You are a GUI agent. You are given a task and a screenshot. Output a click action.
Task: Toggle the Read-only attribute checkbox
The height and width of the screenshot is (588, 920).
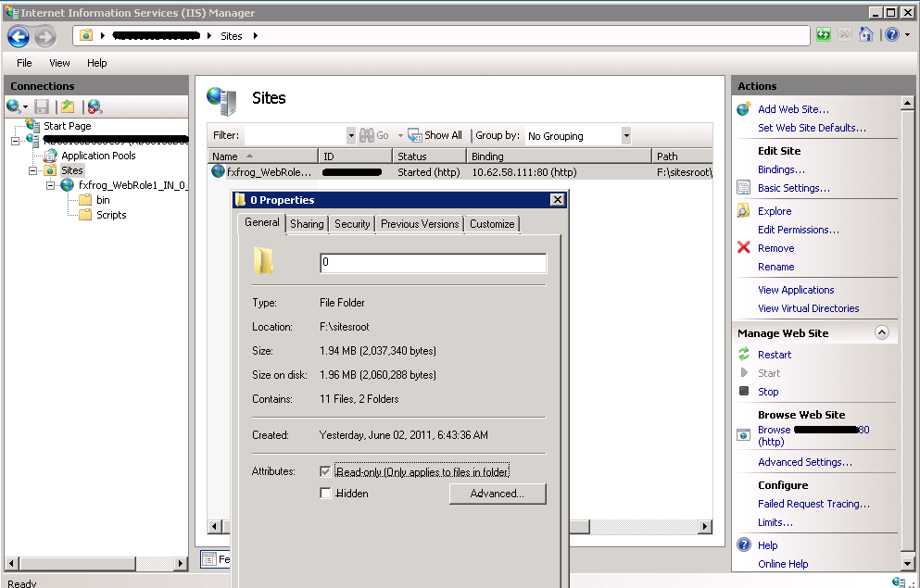[325, 471]
